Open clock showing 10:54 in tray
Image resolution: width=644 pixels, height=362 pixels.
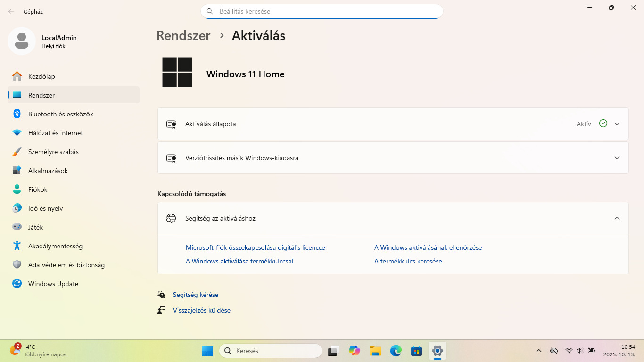(x=619, y=351)
